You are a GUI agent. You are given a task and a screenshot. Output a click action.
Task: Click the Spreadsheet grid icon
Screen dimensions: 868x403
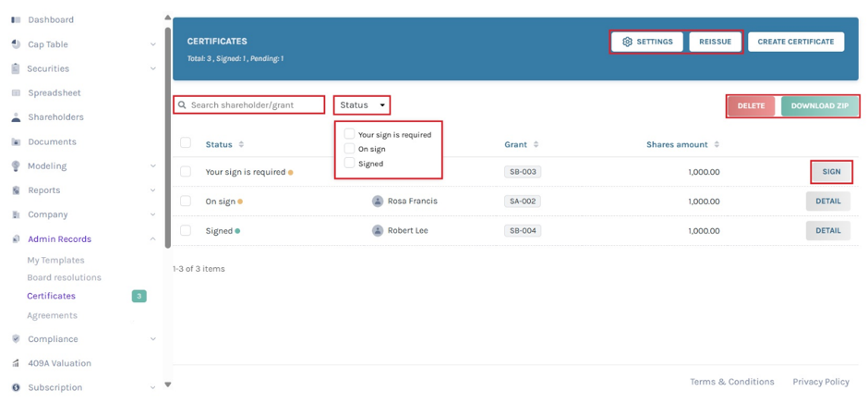(16, 93)
